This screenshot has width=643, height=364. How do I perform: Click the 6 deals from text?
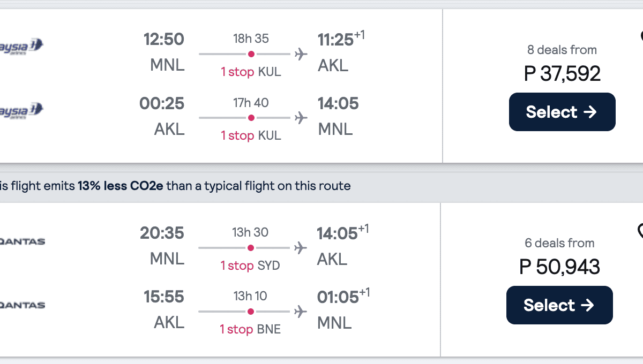point(559,243)
